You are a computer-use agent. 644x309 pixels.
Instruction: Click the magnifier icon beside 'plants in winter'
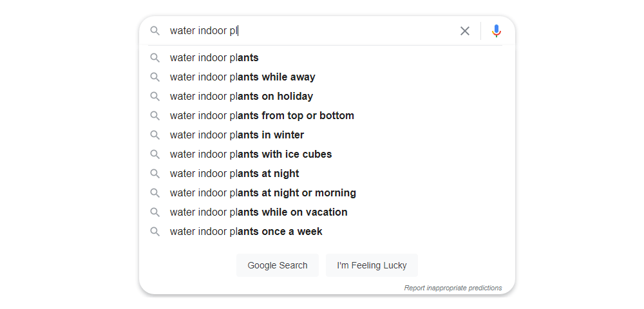tap(155, 135)
